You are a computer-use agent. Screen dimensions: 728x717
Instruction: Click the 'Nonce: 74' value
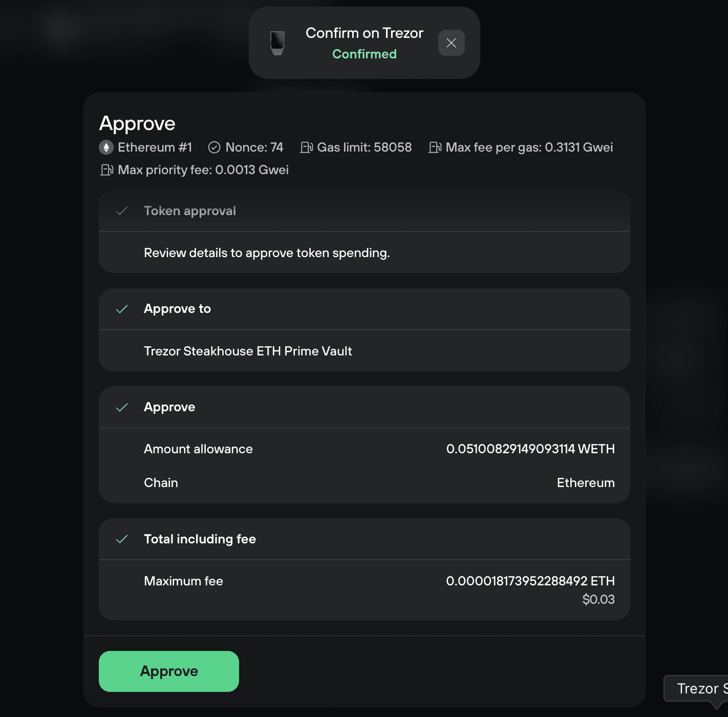coord(254,147)
